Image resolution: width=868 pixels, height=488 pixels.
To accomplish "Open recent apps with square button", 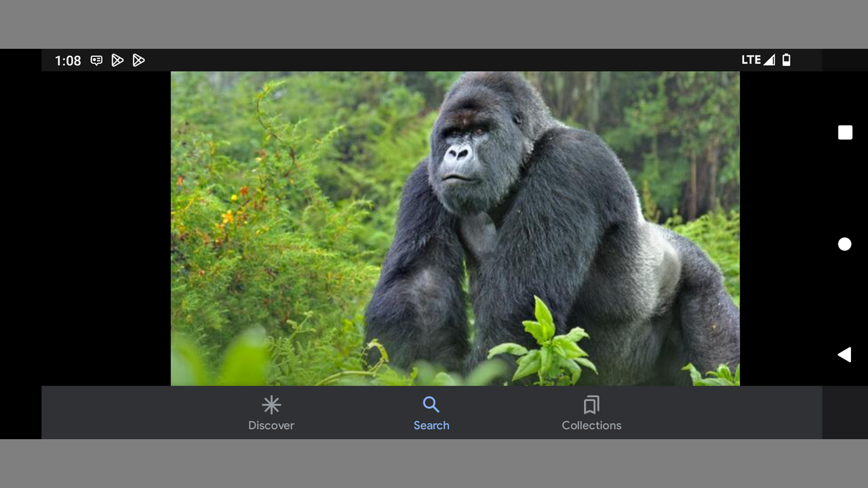I will coord(845,133).
